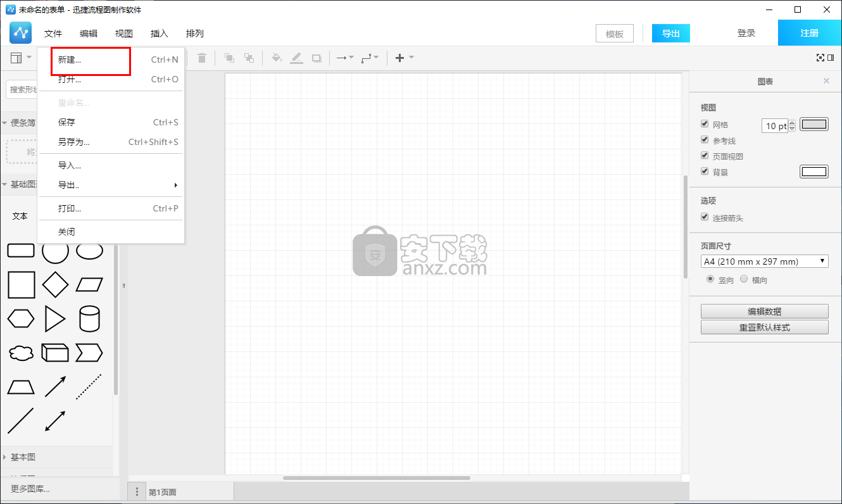Image resolution: width=842 pixels, height=504 pixels.
Task: Open the 导出 export submenu
Action: tap(111, 185)
